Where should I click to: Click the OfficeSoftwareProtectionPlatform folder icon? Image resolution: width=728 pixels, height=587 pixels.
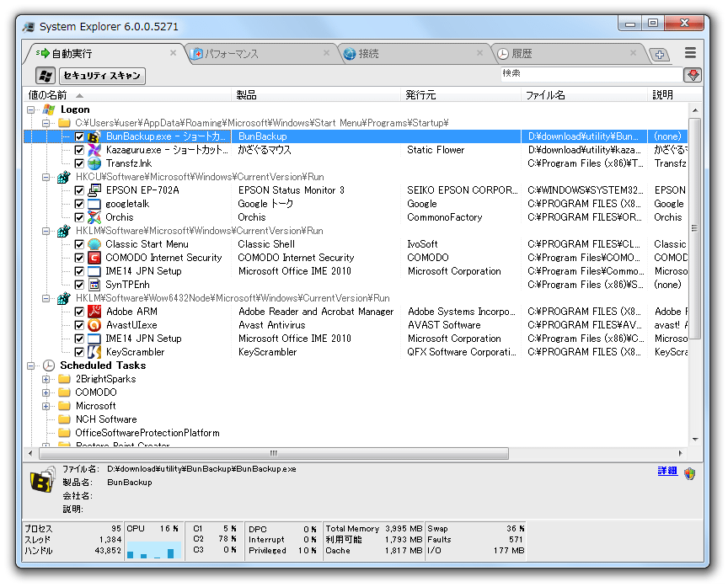[x=64, y=433]
